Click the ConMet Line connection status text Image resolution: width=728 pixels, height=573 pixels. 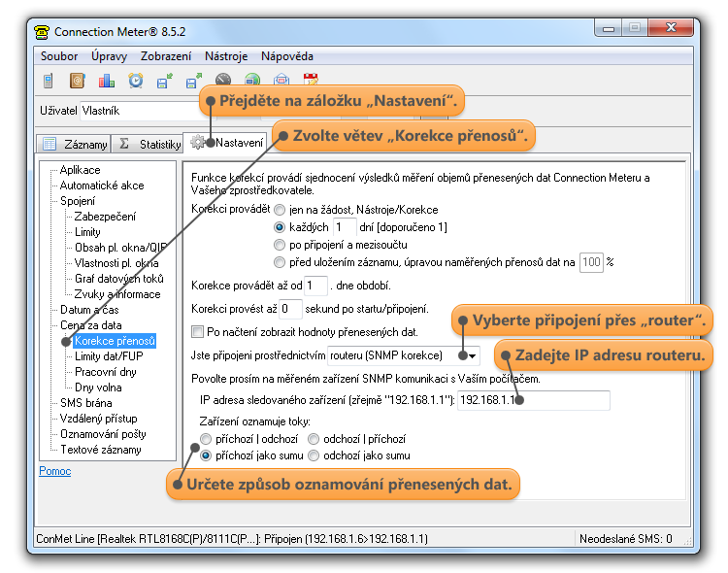click(x=232, y=539)
